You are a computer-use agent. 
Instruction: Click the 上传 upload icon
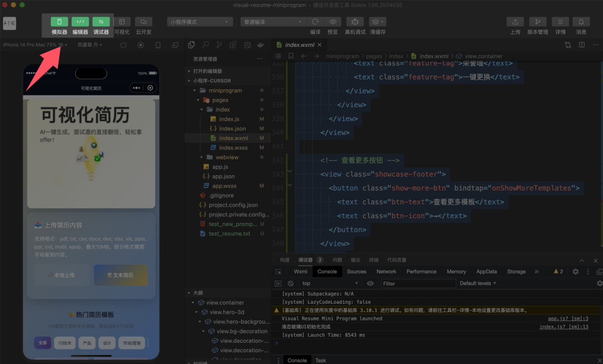click(x=515, y=22)
